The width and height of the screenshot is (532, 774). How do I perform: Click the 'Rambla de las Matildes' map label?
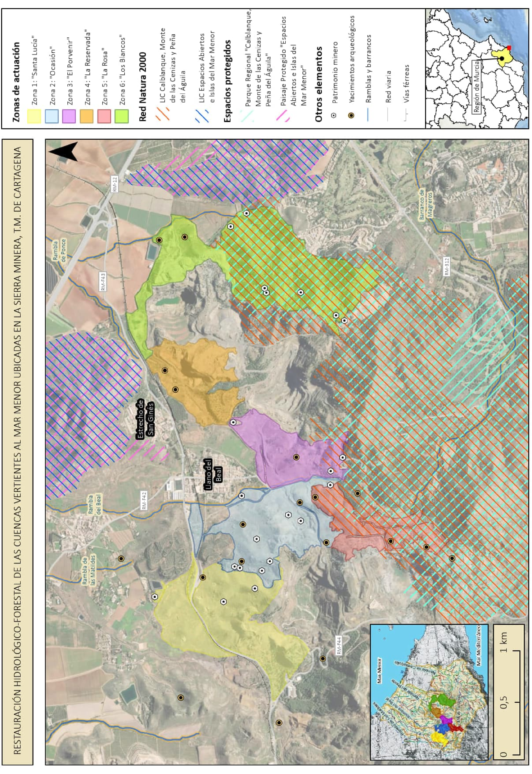pyautogui.click(x=89, y=570)
